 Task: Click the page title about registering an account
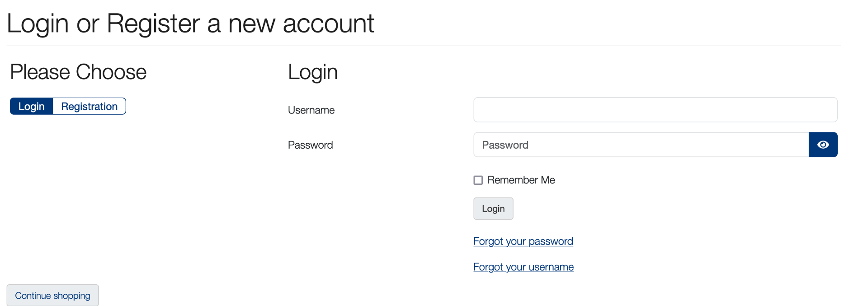click(x=190, y=24)
